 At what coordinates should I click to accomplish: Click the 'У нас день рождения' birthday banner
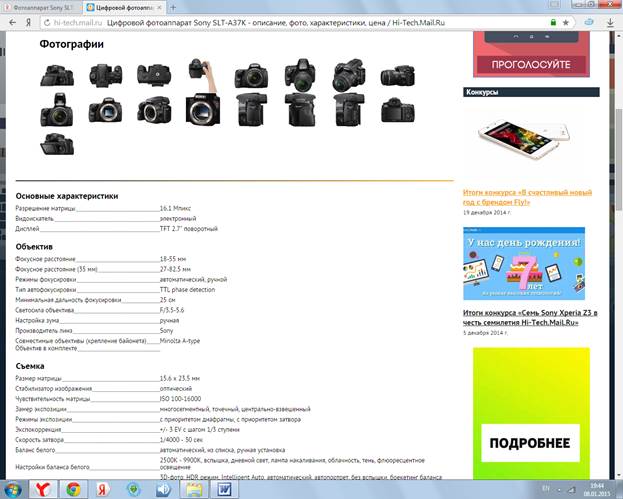524,263
